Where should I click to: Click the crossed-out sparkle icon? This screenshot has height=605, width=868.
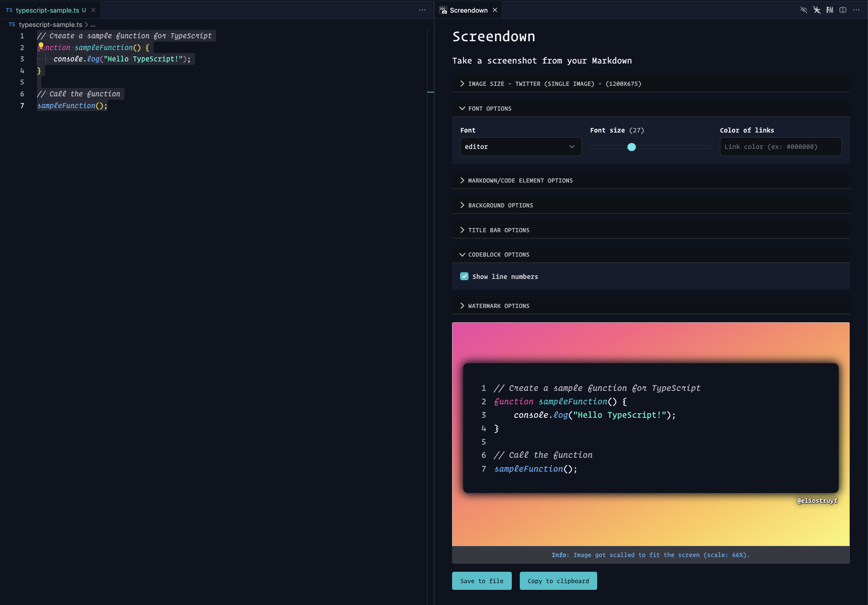click(817, 10)
